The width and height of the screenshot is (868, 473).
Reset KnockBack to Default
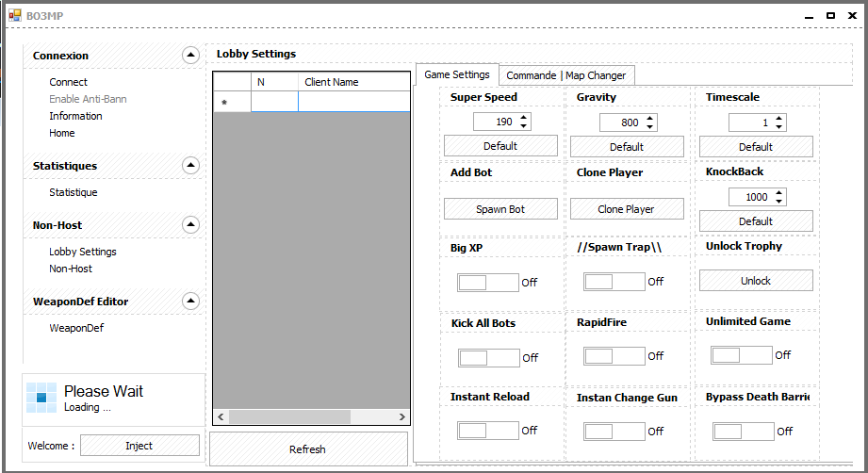[x=756, y=221]
